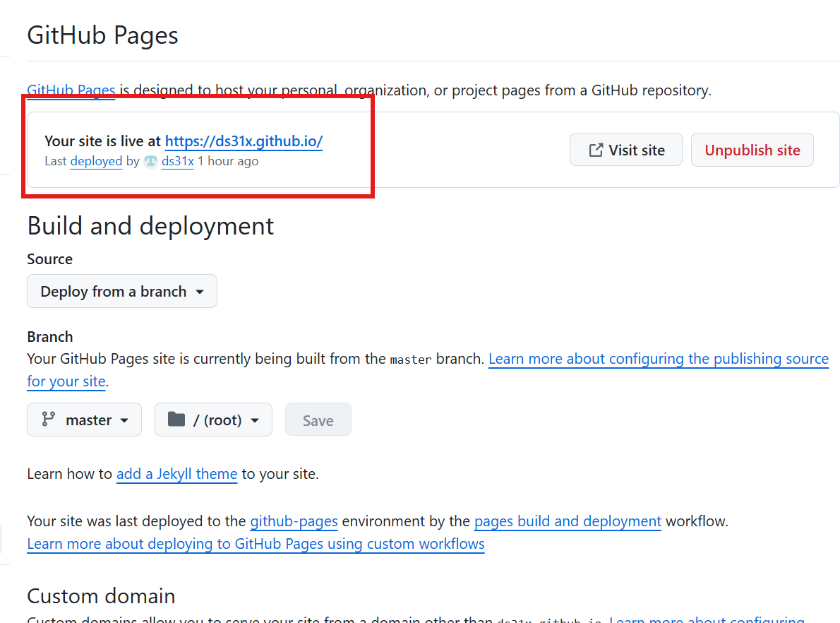Click the caret arrow of Deploy from a branch
The image size is (840, 623).
pyautogui.click(x=200, y=292)
